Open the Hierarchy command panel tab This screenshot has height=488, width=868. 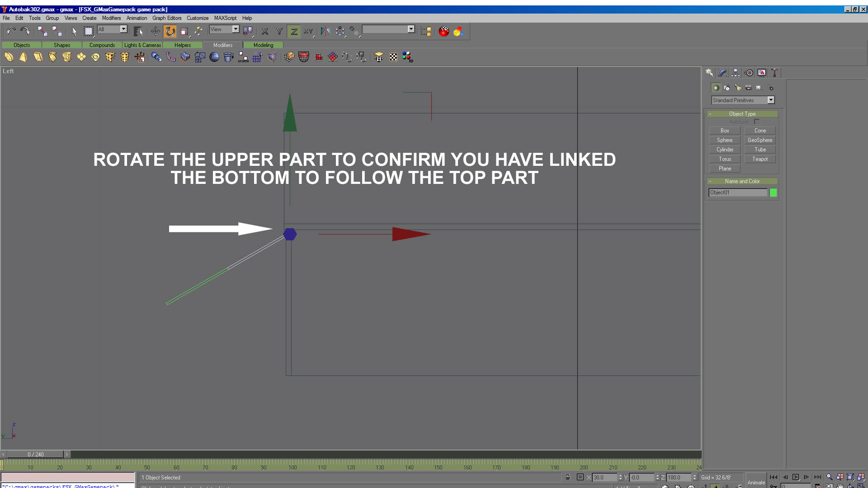(x=736, y=73)
